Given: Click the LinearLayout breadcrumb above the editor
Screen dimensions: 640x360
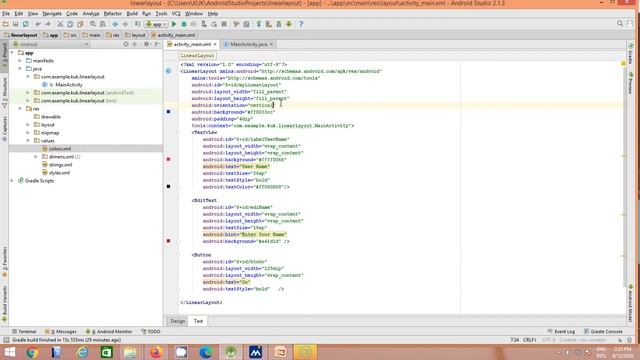Looking at the screenshot, I should [x=198, y=56].
